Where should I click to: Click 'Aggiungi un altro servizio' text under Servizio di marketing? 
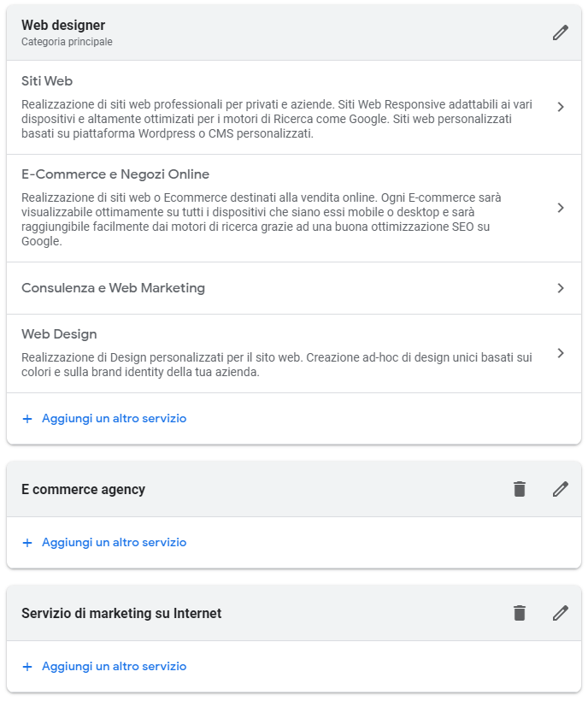pyautogui.click(x=114, y=667)
